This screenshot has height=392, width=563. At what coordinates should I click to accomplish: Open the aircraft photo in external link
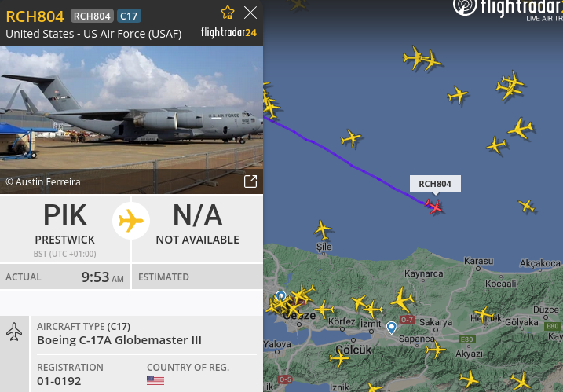250,181
